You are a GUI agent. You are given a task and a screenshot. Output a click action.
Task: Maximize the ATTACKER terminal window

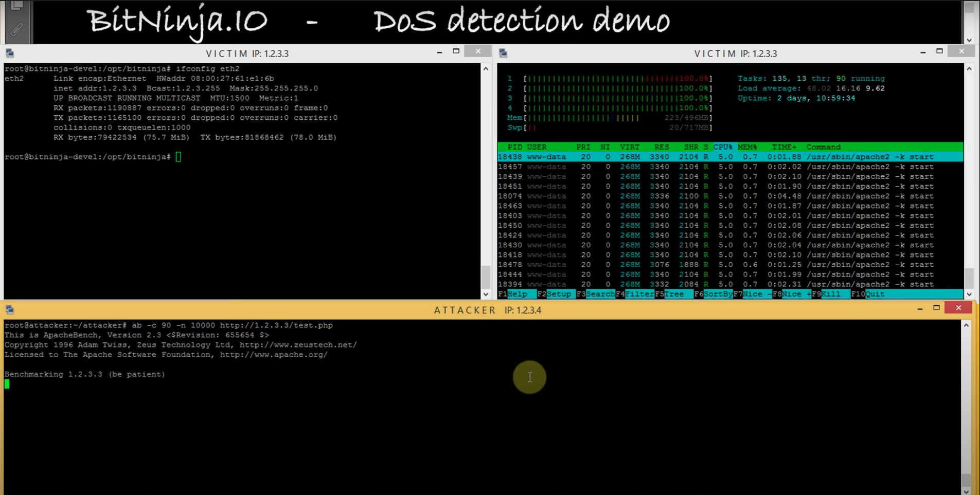coord(936,308)
